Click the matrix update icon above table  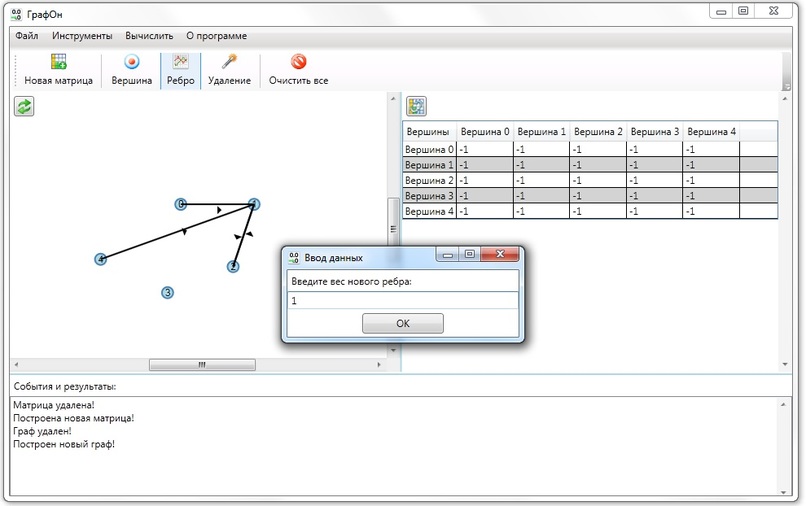point(416,106)
